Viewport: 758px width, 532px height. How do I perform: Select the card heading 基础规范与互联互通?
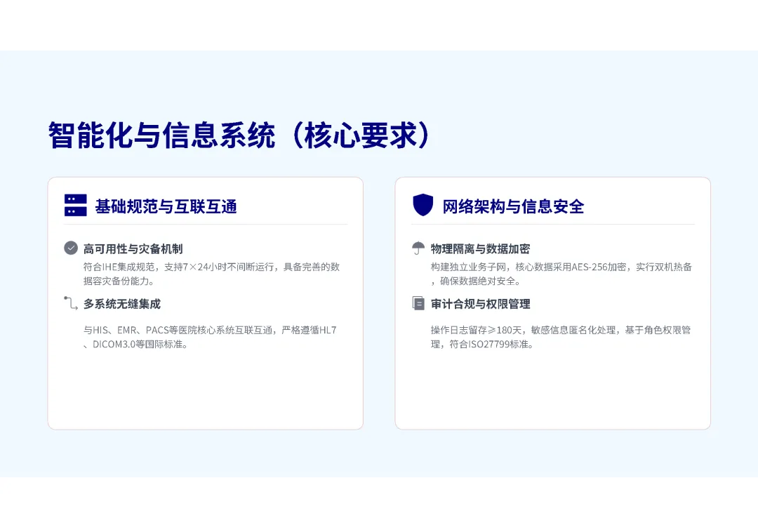click(x=166, y=206)
